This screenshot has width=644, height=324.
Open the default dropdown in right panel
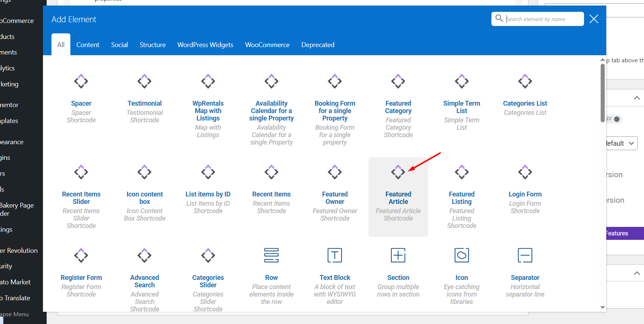[621, 143]
